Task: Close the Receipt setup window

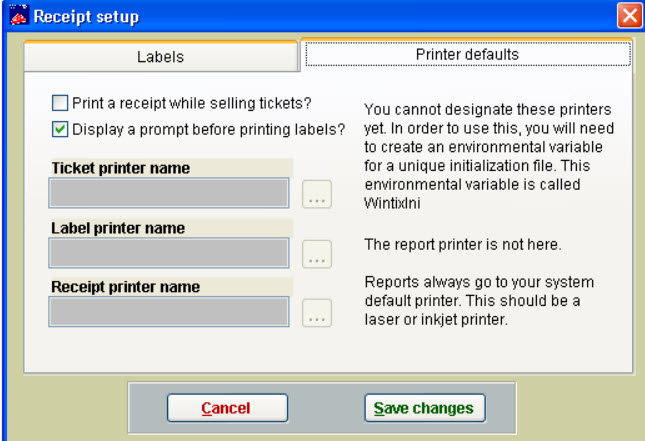Action: 629,16
